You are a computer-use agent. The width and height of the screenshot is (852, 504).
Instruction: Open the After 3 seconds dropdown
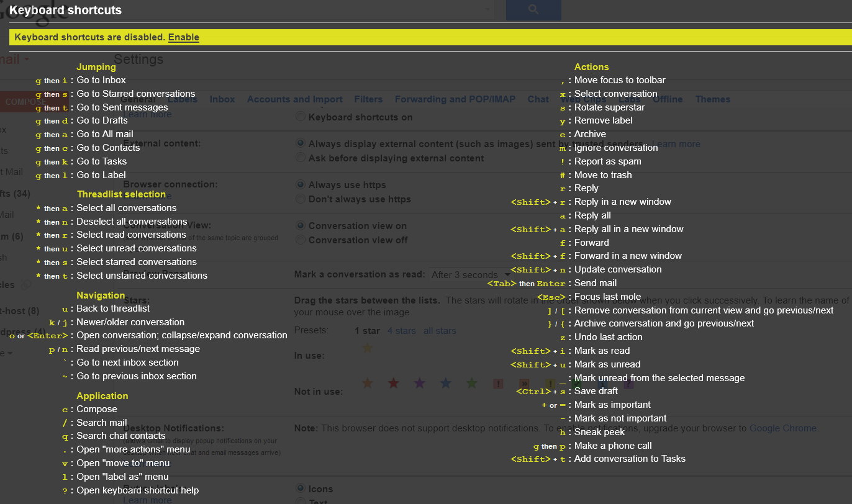pyautogui.click(x=470, y=274)
